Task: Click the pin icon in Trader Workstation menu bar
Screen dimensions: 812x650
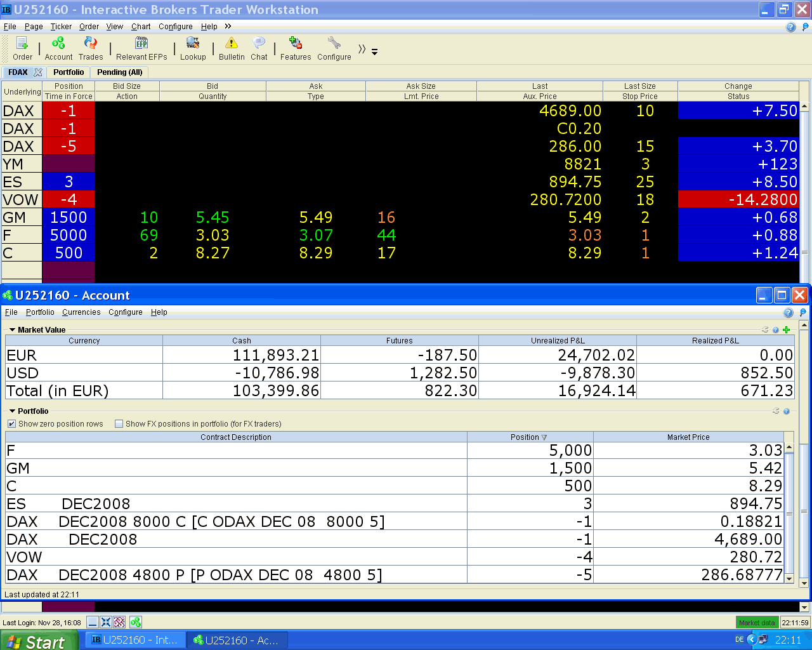Action: point(806,27)
